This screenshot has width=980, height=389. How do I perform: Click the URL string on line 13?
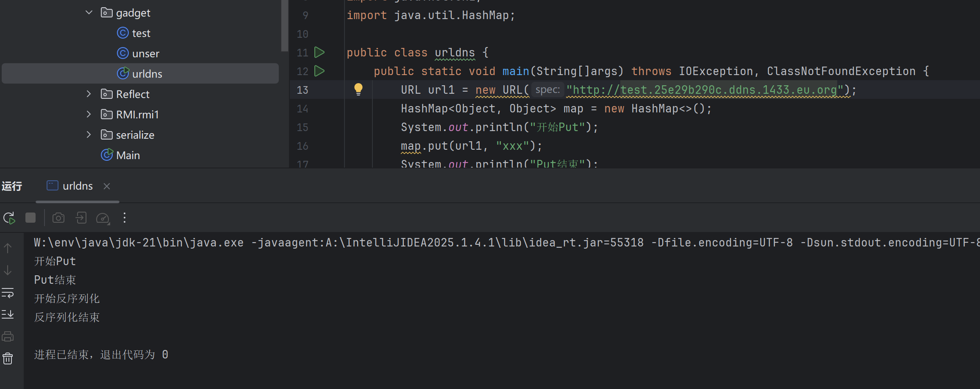(705, 90)
